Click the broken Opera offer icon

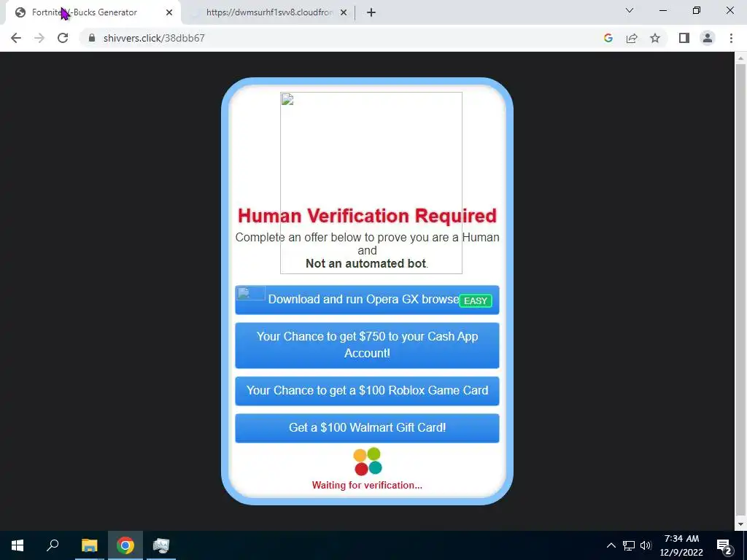point(251,293)
